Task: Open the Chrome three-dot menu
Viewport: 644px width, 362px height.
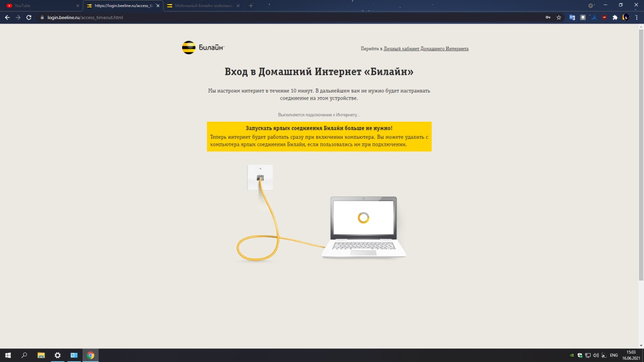Action: (637, 17)
